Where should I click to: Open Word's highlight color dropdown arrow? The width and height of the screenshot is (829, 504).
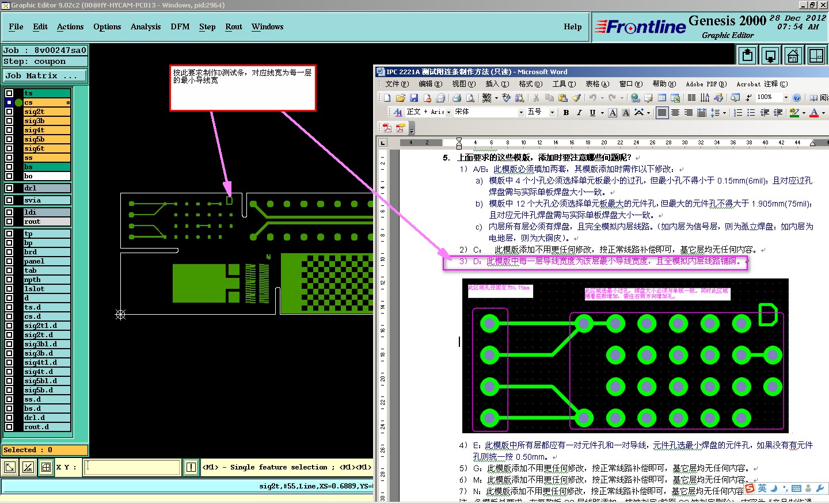pos(804,113)
